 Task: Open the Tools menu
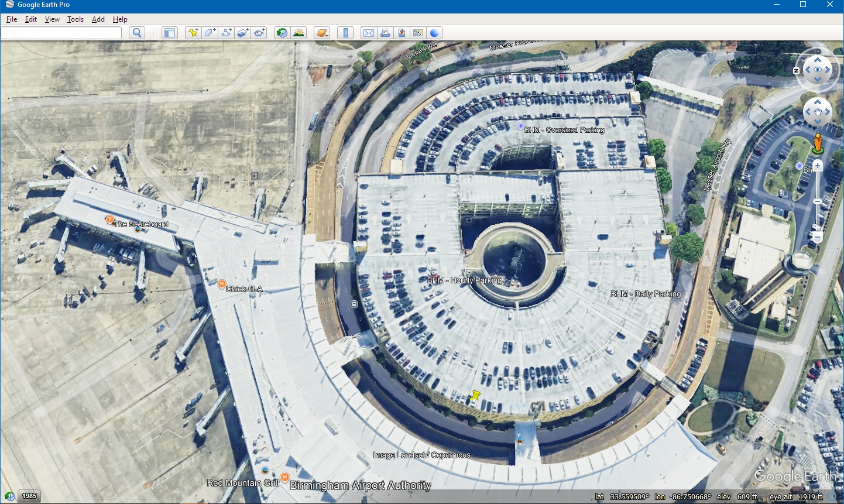click(x=75, y=19)
